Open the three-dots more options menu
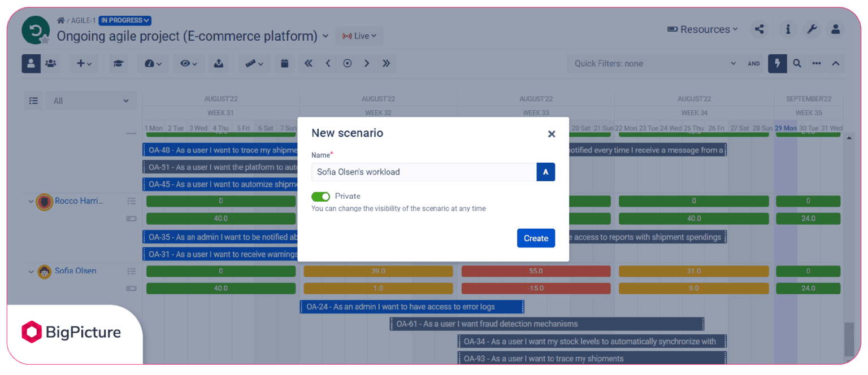The height and width of the screenshot is (375, 868). coord(817,63)
